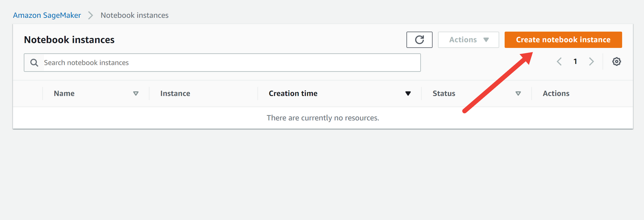
Task: Sort by Creation time arrow
Action: point(408,93)
